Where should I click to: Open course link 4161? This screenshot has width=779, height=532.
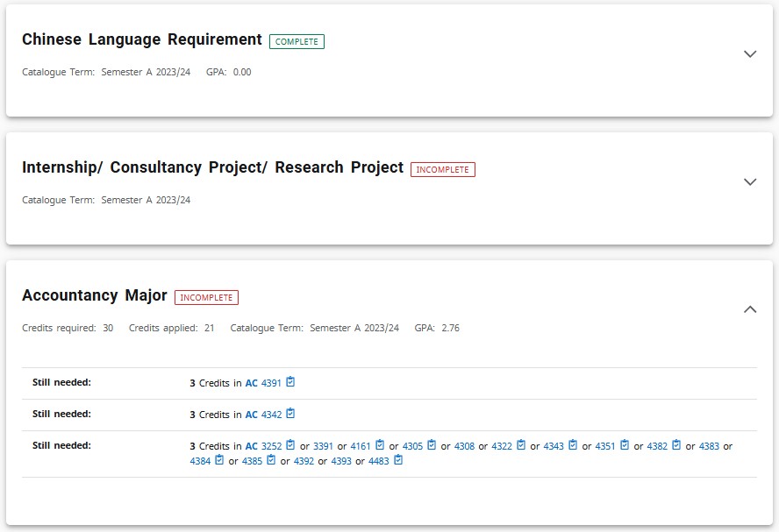tap(361, 446)
